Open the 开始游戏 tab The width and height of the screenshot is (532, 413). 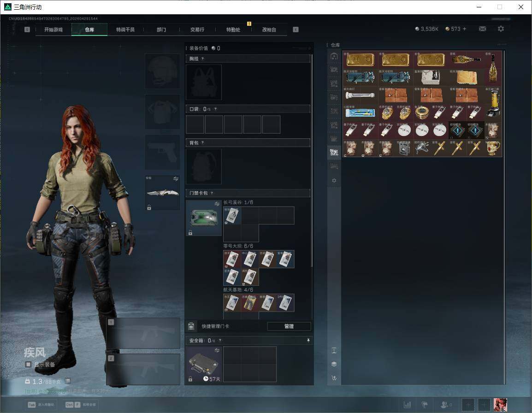53,29
